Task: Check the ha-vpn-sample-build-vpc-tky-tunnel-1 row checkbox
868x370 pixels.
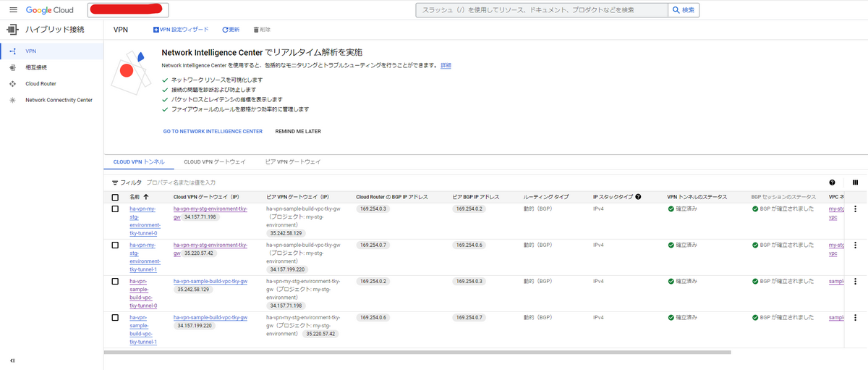Action: coord(115,317)
